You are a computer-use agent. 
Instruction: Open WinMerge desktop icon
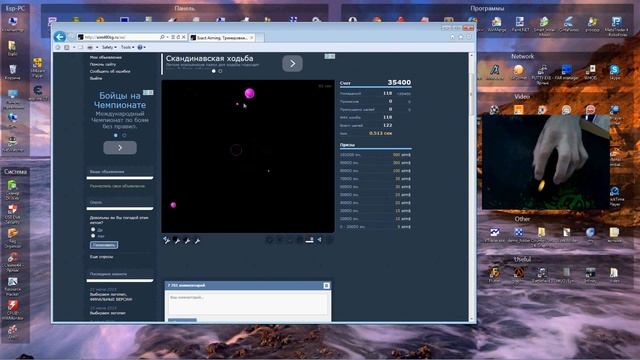pyautogui.click(x=496, y=24)
